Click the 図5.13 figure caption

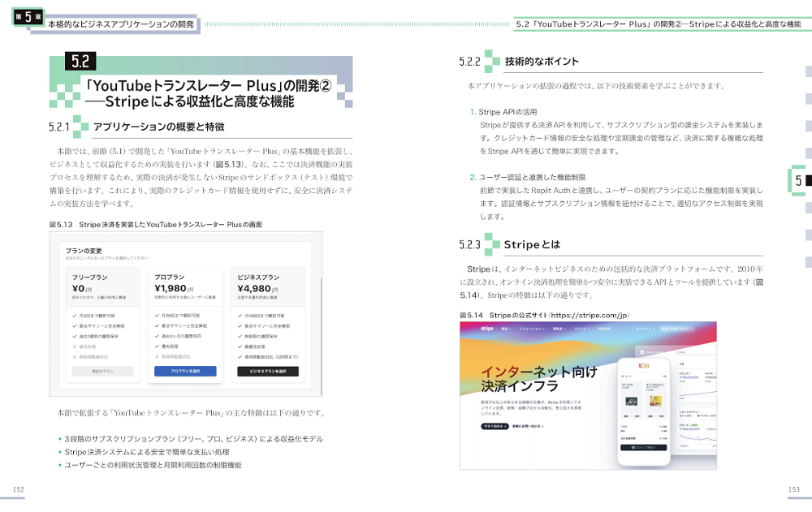pos(155,224)
